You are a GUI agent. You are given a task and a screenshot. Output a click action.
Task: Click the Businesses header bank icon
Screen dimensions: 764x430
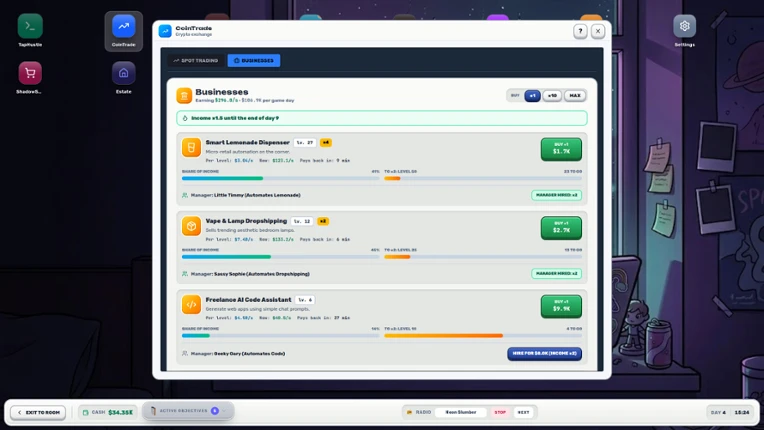[x=184, y=95]
